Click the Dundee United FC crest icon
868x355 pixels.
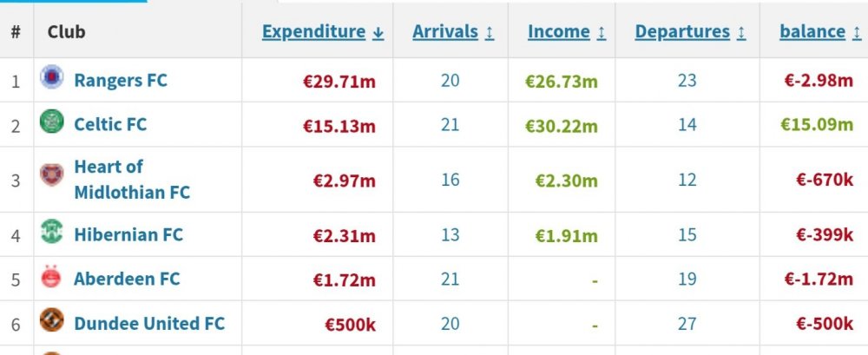tap(52, 321)
